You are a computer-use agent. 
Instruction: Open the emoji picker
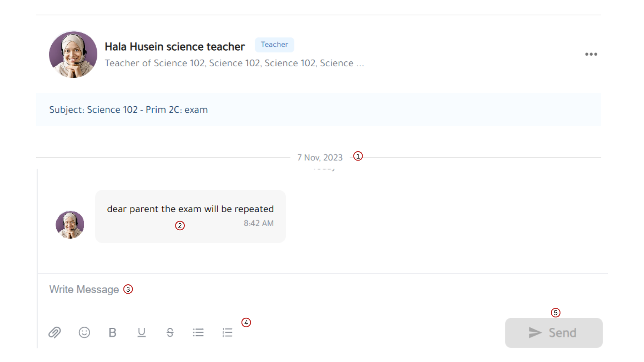84,333
